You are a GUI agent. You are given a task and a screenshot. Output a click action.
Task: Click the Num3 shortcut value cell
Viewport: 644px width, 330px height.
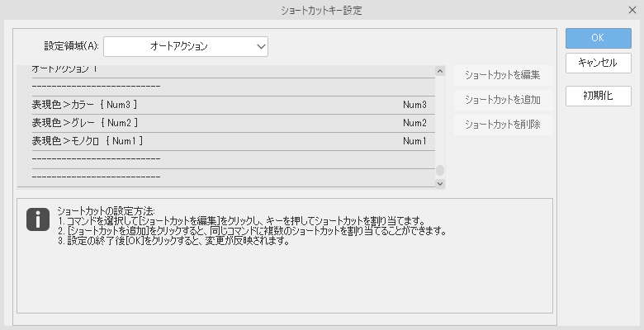click(414, 105)
